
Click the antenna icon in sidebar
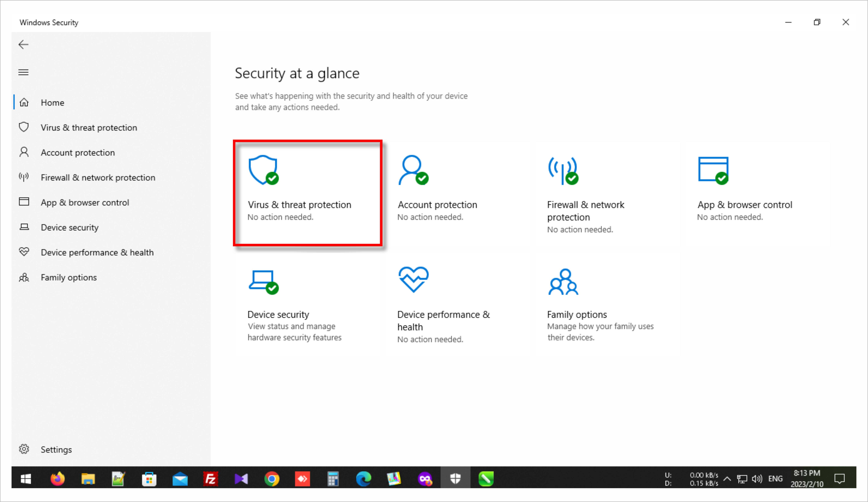(x=24, y=177)
